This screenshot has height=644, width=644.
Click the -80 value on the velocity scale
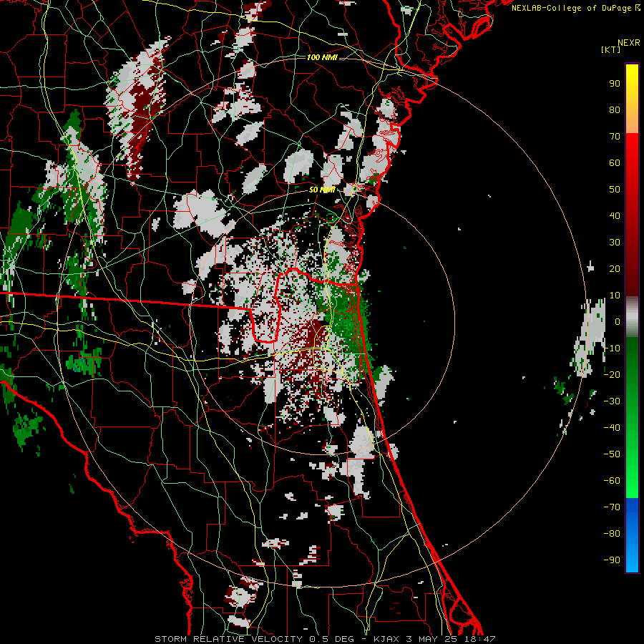click(x=612, y=534)
